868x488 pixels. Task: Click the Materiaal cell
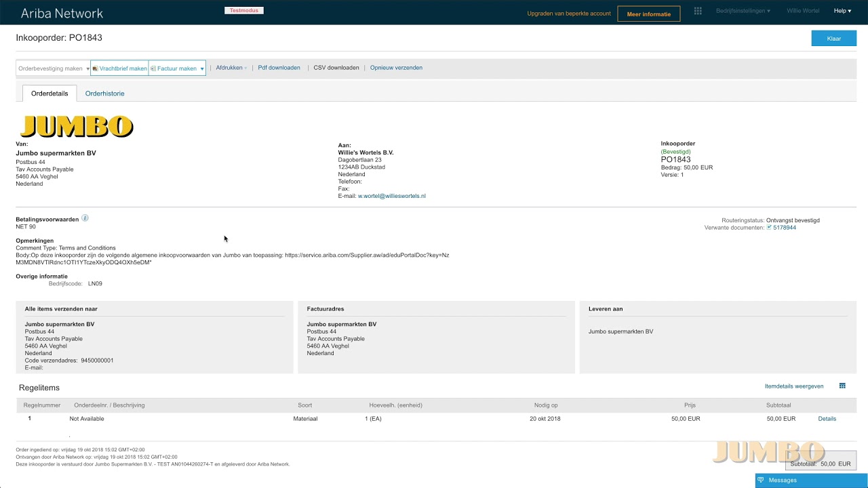pyautogui.click(x=305, y=419)
